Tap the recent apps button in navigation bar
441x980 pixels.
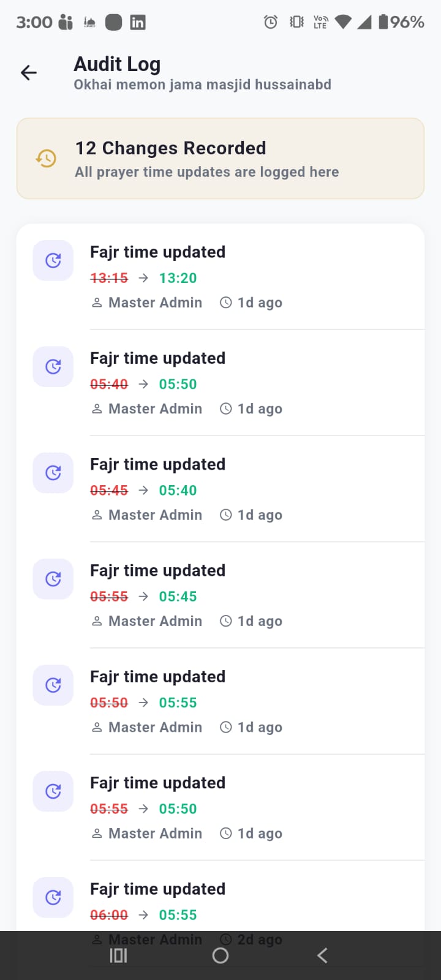click(118, 955)
